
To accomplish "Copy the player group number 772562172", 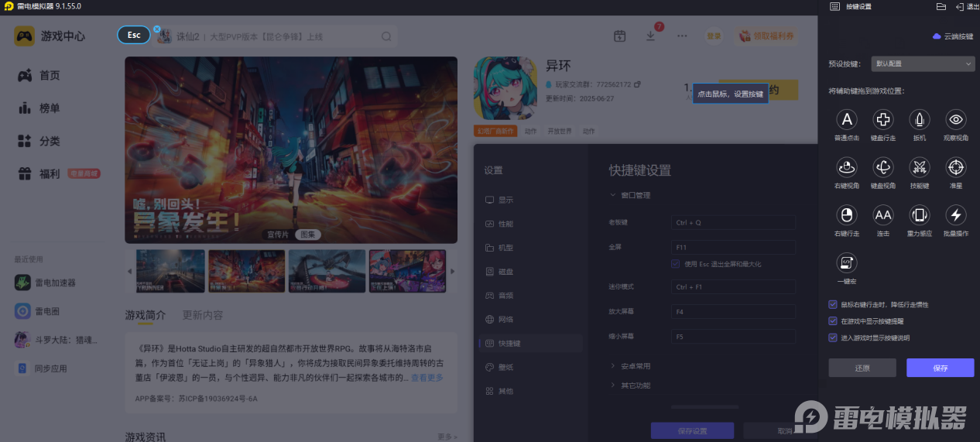I will coord(637,84).
